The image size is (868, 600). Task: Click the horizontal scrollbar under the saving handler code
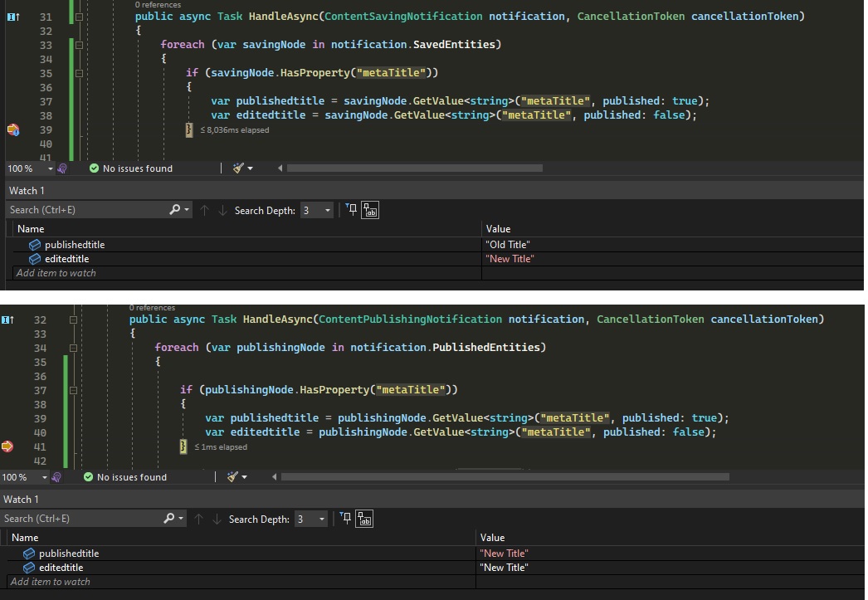coord(415,168)
